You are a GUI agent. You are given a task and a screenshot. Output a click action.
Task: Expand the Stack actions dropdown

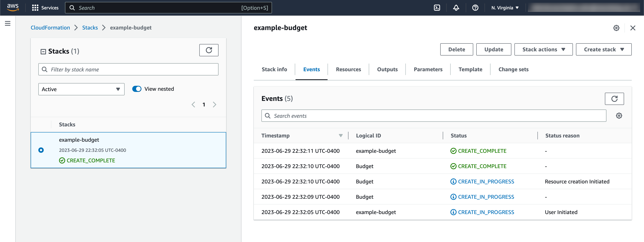[x=543, y=49]
